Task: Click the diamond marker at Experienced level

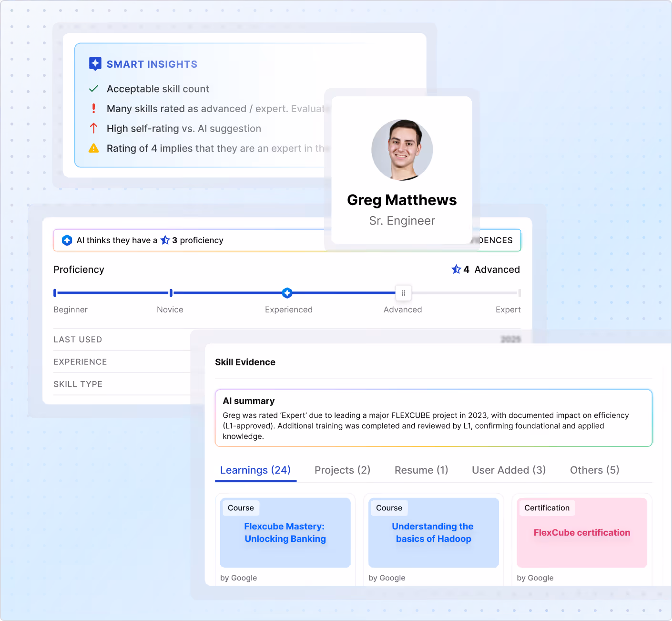Action: click(x=287, y=293)
